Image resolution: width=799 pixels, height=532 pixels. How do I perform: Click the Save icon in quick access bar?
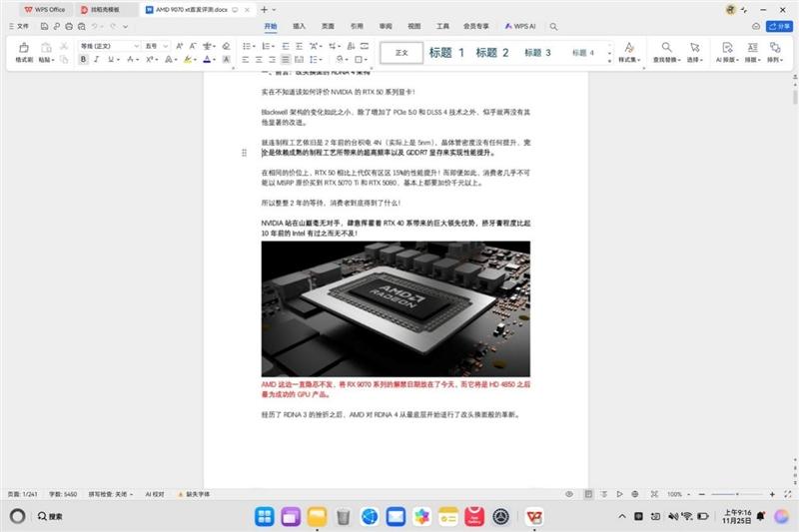44,26
